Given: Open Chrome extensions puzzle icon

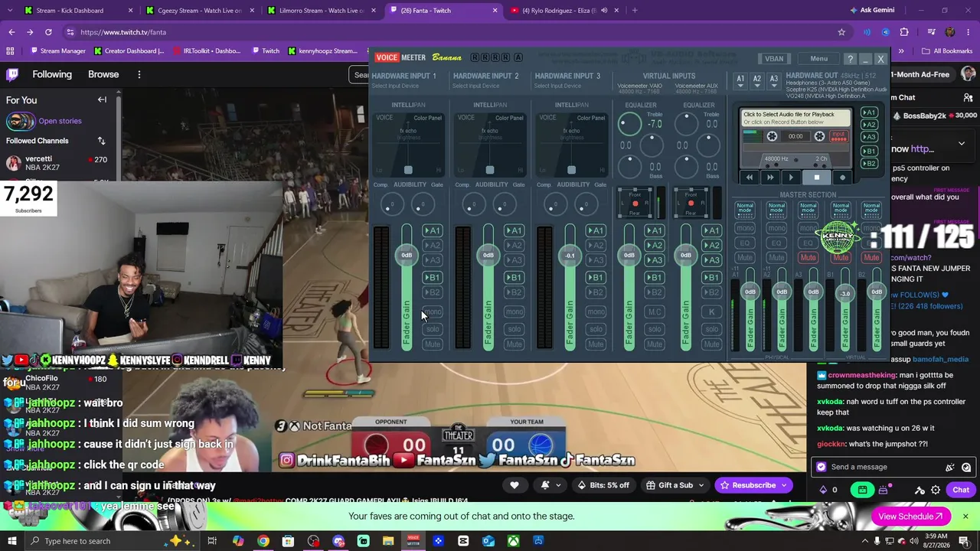Looking at the screenshot, I should click(904, 32).
